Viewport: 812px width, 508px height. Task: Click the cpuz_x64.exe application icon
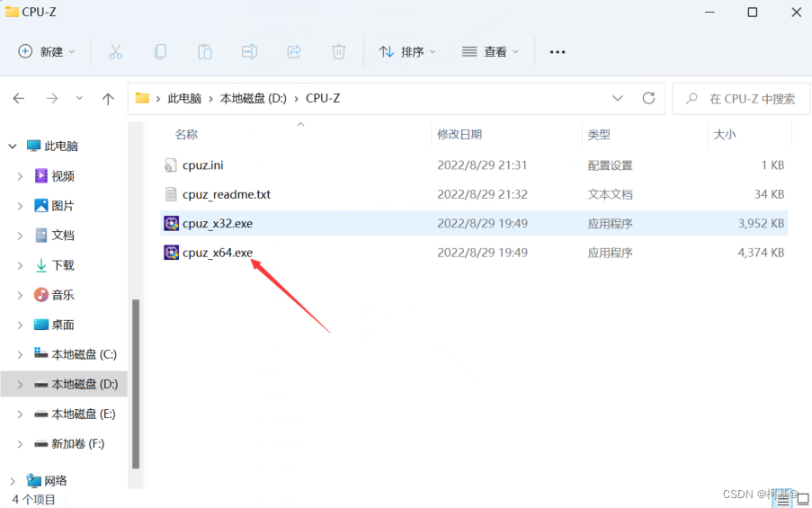tap(172, 253)
